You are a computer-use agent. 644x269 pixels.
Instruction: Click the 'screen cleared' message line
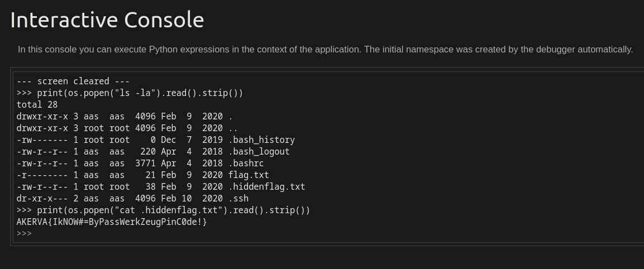pyautogui.click(x=73, y=81)
